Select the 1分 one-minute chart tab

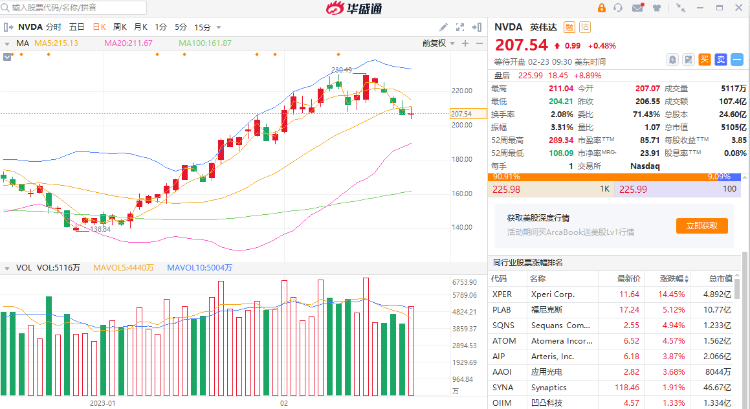tap(161, 27)
